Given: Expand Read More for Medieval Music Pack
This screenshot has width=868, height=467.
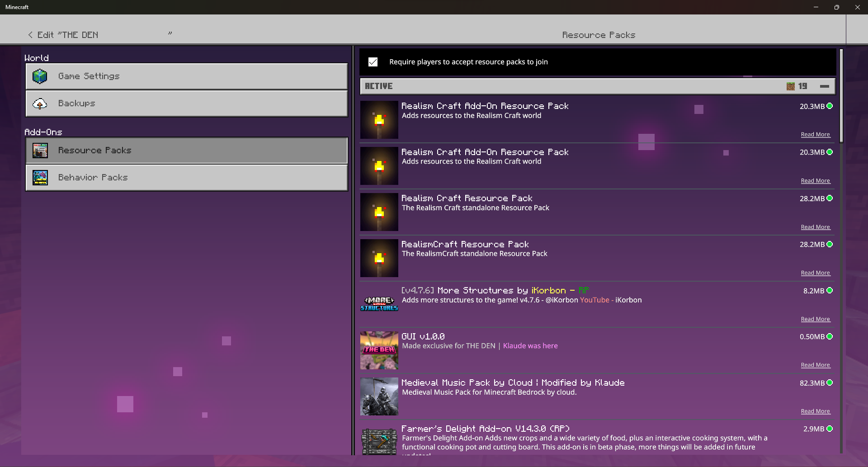Looking at the screenshot, I should pyautogui.click(x=815, y=411).
